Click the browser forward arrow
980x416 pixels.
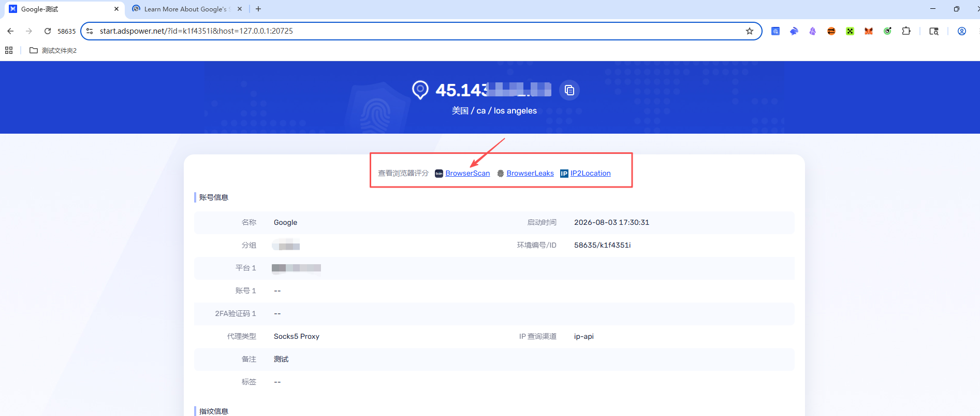click(29, 31)
